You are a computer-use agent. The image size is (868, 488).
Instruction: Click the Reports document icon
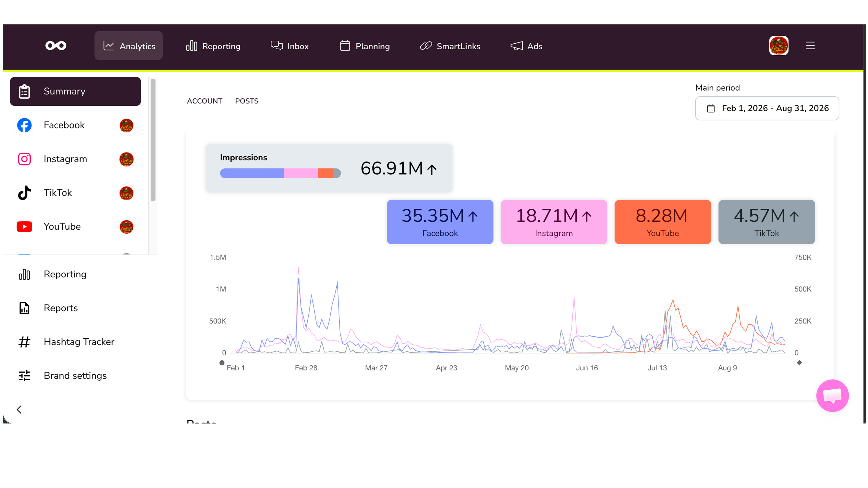(24, 308)
